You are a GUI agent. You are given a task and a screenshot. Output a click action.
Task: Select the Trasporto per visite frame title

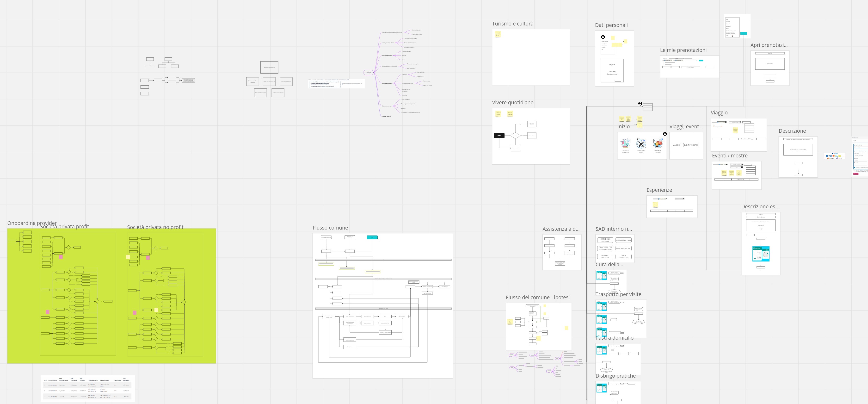618,294
